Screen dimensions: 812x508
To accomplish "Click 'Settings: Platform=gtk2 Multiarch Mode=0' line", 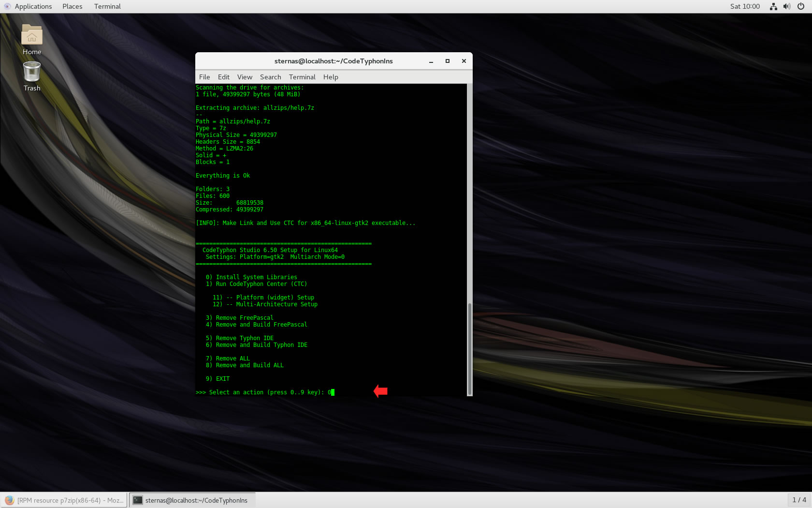I will 275,257.
